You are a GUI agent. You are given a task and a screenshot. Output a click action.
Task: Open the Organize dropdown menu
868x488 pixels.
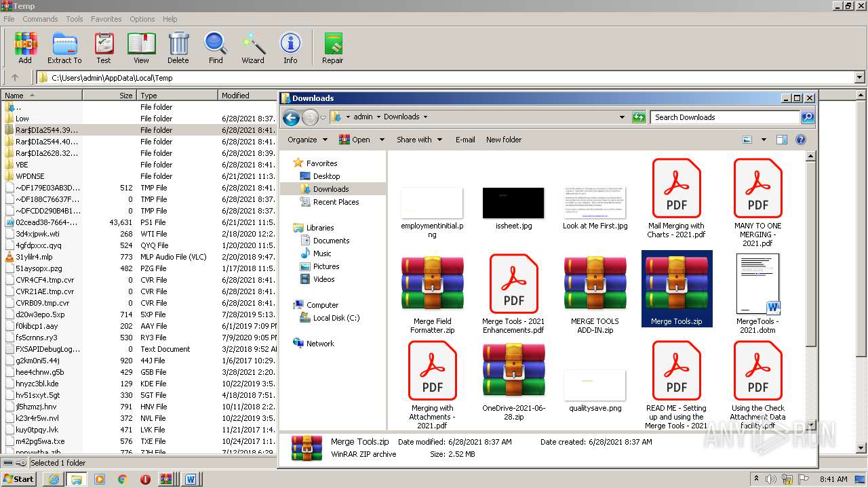coord(307,140)
